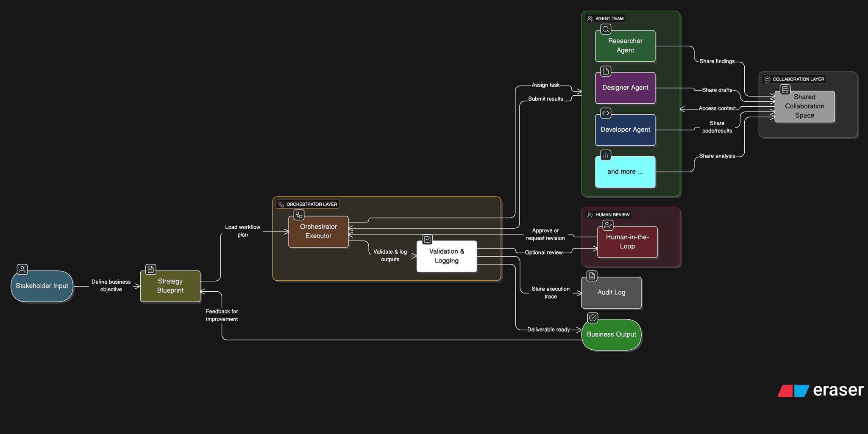Select the Developer Agent node
Image resolution: width=868 pixels, height=434 pixels.
pos(625,130)
